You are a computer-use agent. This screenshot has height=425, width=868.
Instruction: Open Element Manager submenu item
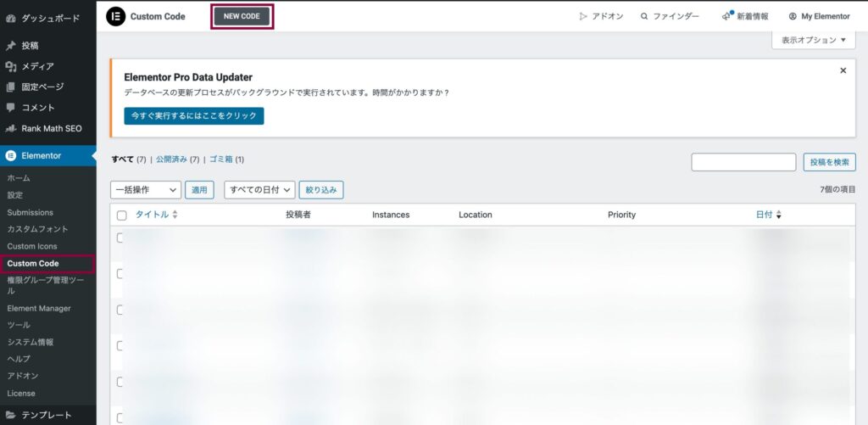pos(39,308)
